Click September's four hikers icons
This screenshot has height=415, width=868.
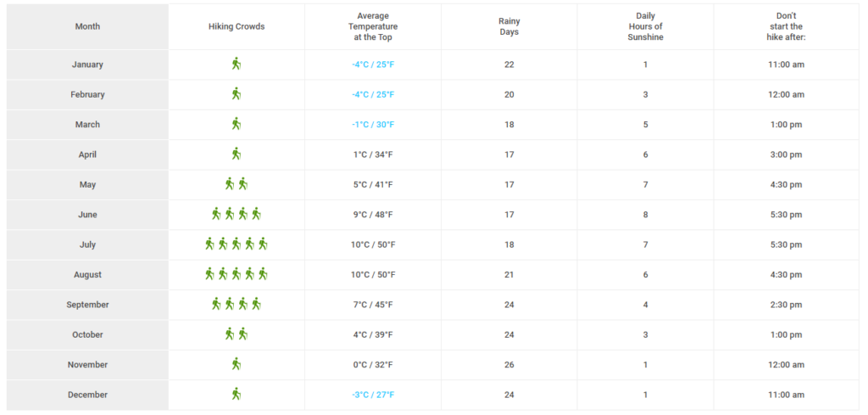pyautogui.click(x=236, y=304)
